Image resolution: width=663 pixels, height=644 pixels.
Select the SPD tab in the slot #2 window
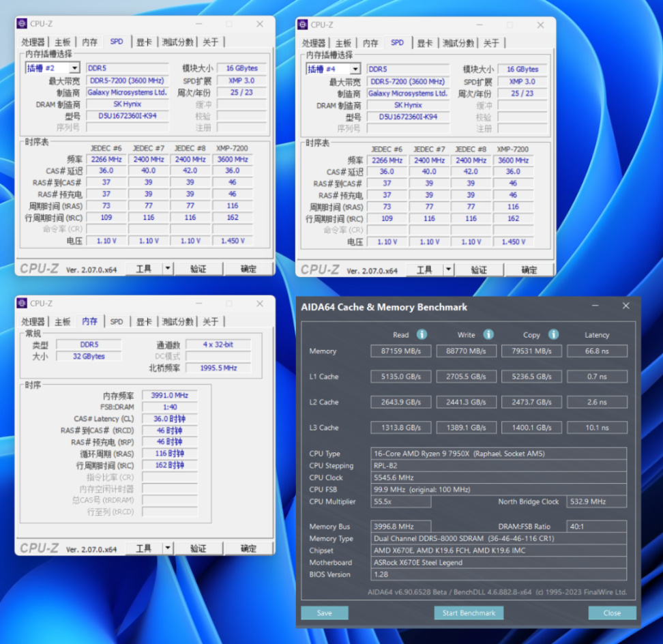click(x=117, y=42)
